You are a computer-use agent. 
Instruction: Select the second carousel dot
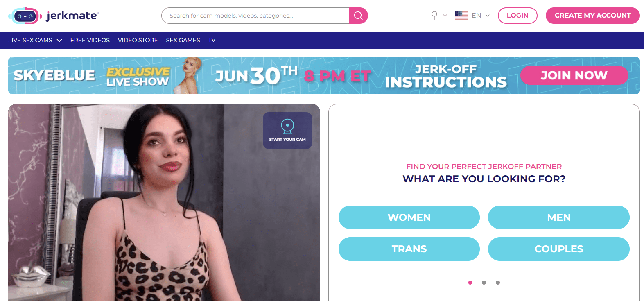point(484,283)
